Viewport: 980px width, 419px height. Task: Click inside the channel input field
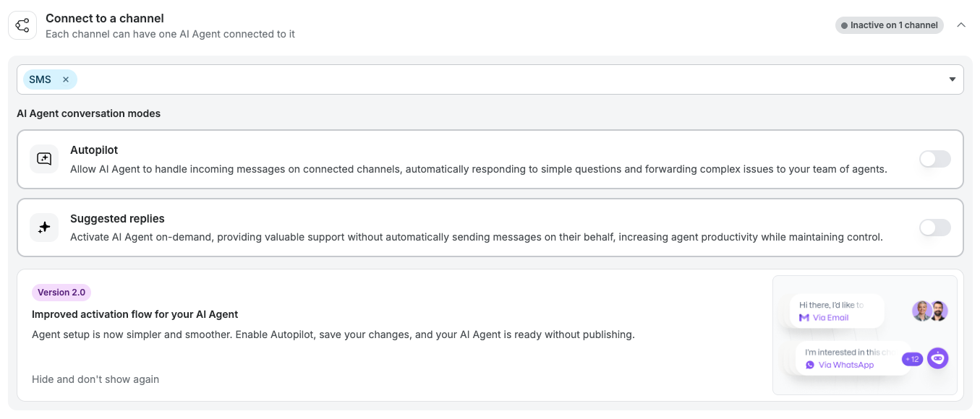(506, 79)
